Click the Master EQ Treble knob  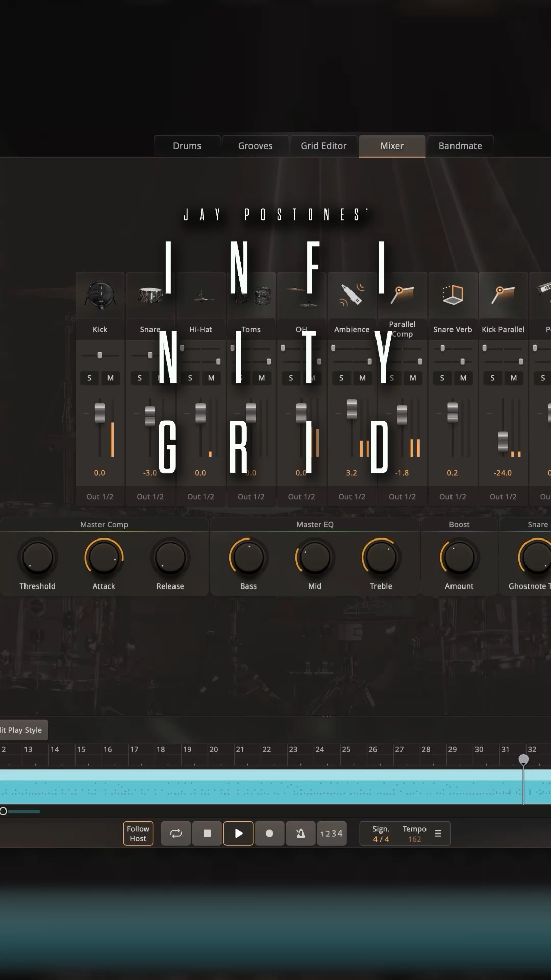click(381, 557)
